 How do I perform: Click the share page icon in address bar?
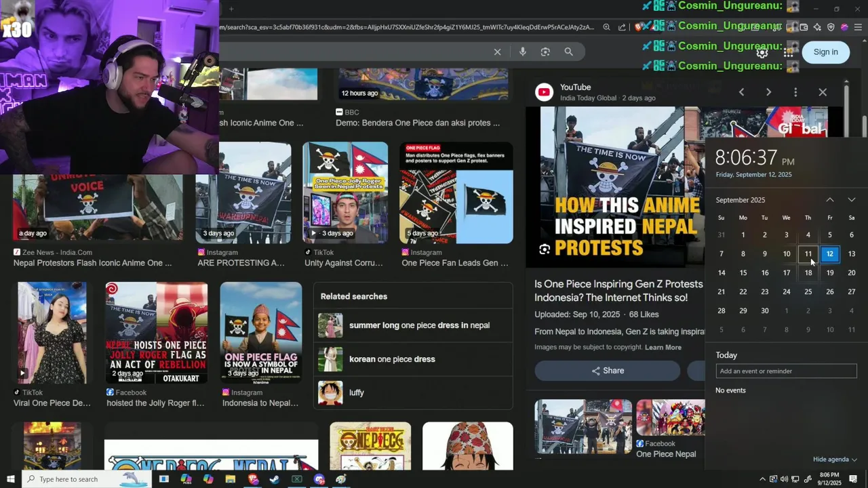point(622,27)
